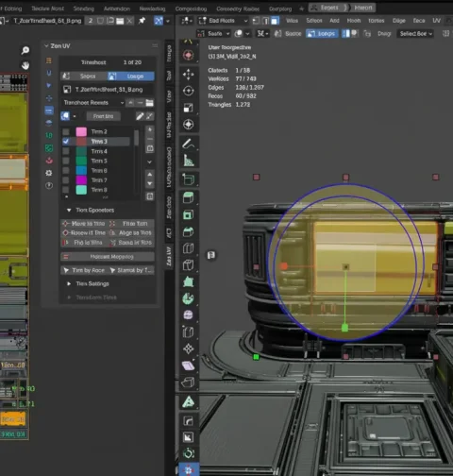
Task: Select the Shrink/Fatten tool
Action: (188, 348)
